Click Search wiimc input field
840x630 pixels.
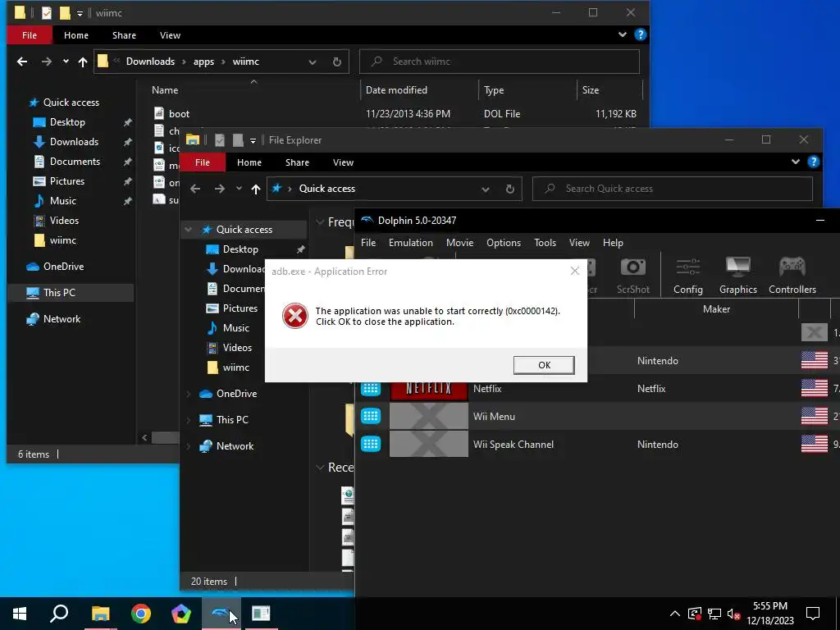point(500,62)
